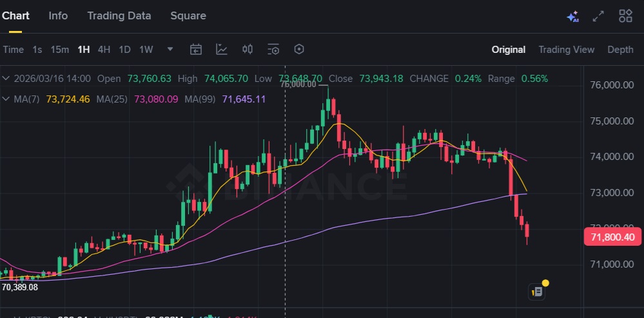Switch to the Chart tab
The height and width of the screenshot is (318, 644).
15,16
